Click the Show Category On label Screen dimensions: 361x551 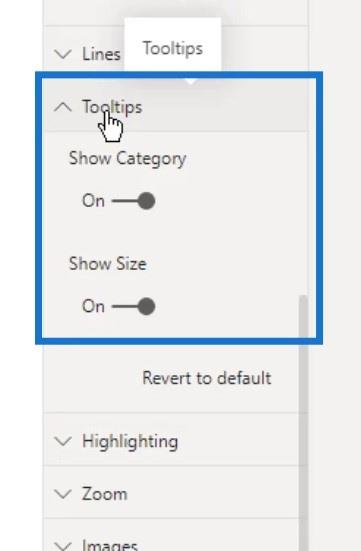94,201
